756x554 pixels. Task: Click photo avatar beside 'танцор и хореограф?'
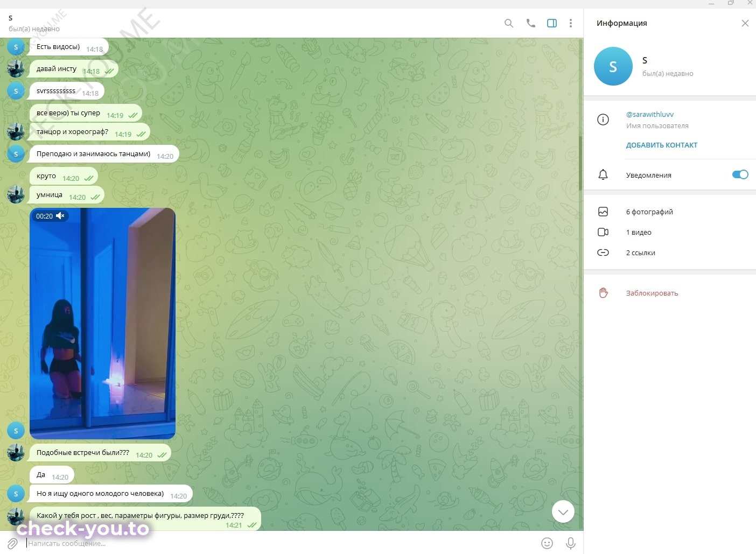pos(16,132)
